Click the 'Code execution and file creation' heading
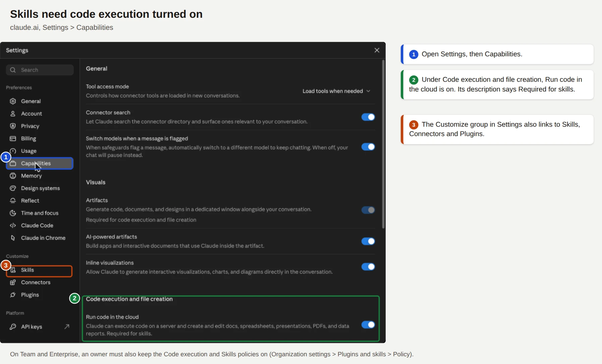 129,299
